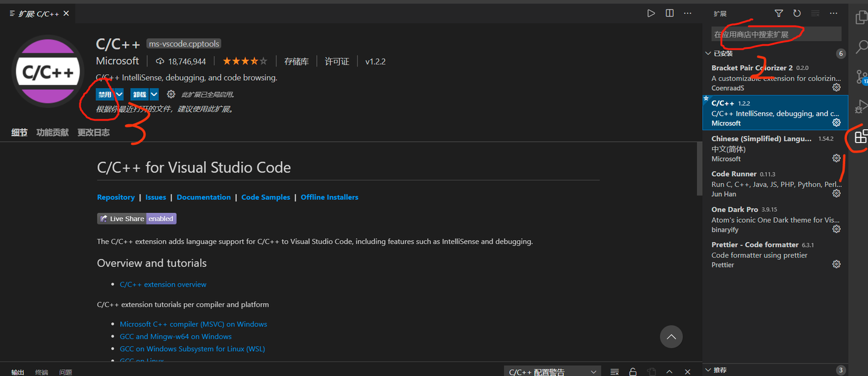Open the Offline Installers link
868x376 pixels.
tap(329, 197)
